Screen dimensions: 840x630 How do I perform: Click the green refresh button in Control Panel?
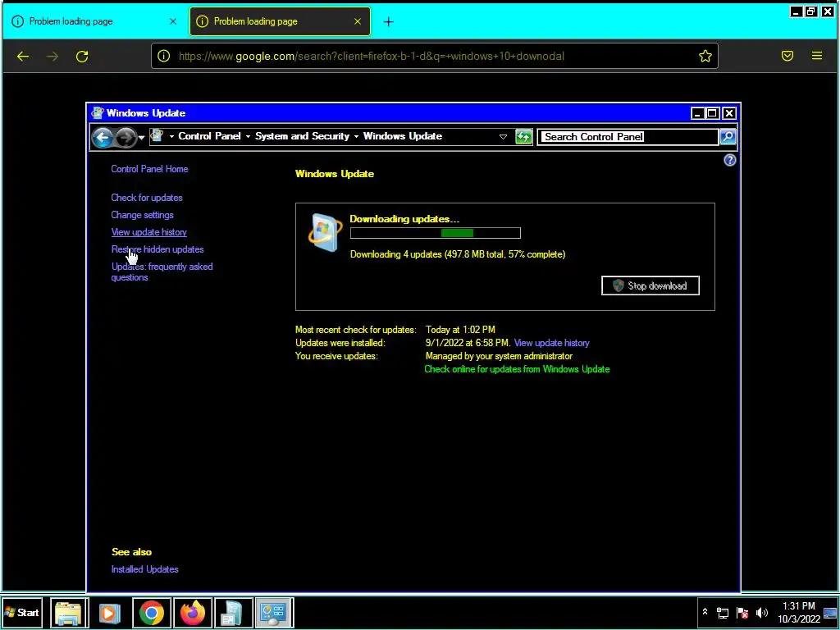click(x=523, y=137)
